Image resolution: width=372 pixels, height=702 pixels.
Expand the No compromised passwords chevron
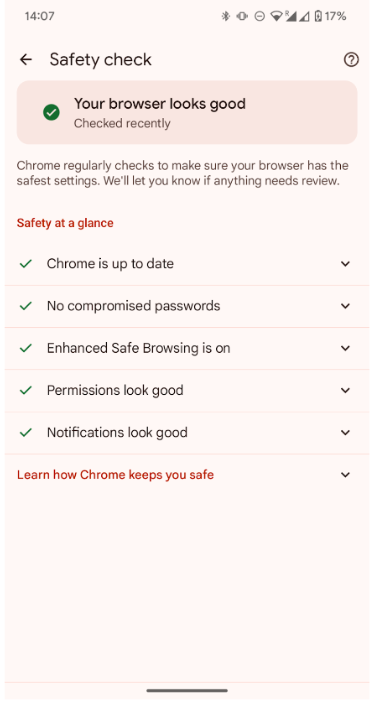click(x=345, y=306)
